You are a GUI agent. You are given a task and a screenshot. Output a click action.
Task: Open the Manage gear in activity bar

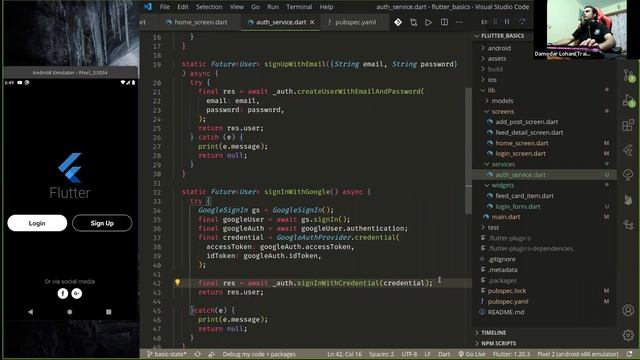[628, 335]
